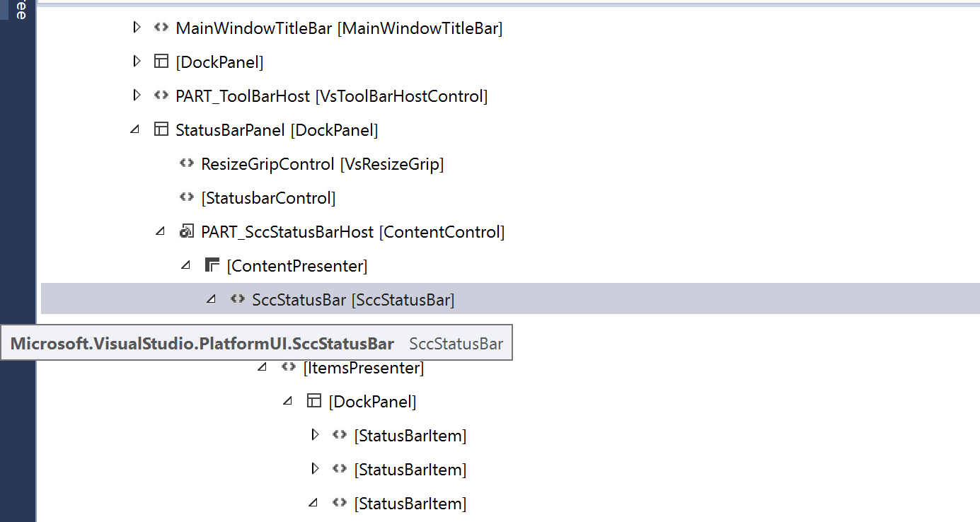Click the element icon beside ResizeGripControl

pyautogui.click(x=186, y=163)
